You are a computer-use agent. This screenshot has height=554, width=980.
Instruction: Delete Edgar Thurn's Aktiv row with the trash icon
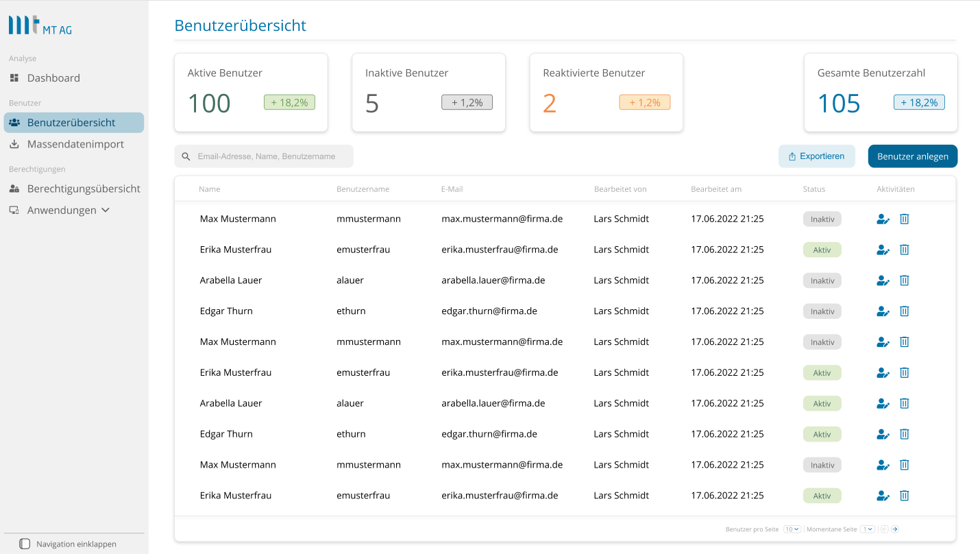[x=904, y=434]
